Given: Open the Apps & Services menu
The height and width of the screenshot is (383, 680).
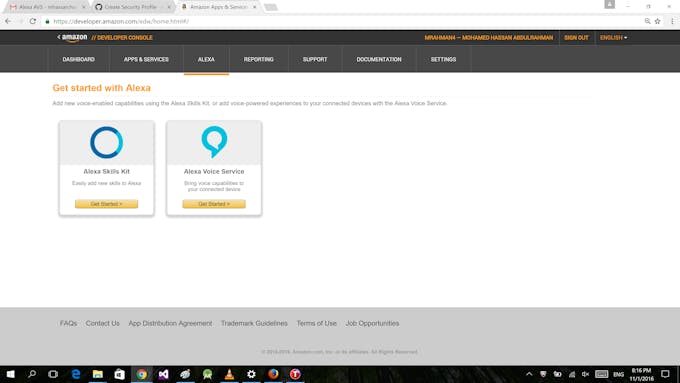Looking at the screenshot, I should (146, 59).
